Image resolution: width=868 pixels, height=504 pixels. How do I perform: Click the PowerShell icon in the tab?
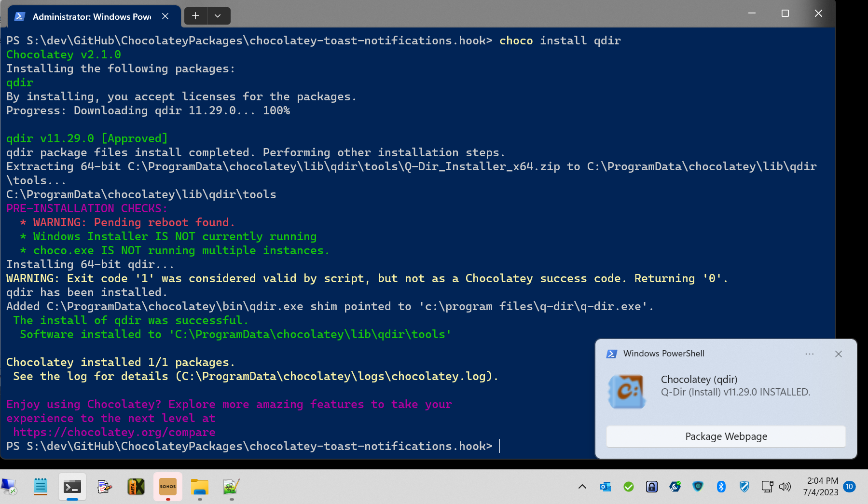pos(20,16)
